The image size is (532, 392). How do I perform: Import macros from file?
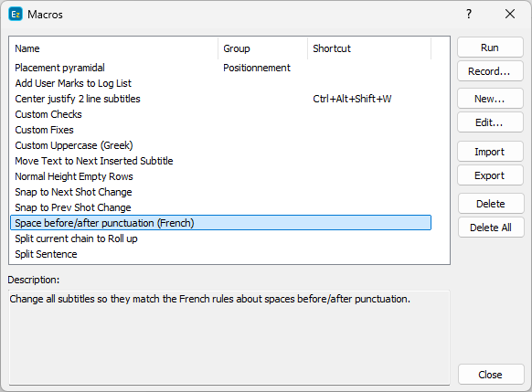coord(490,152)
